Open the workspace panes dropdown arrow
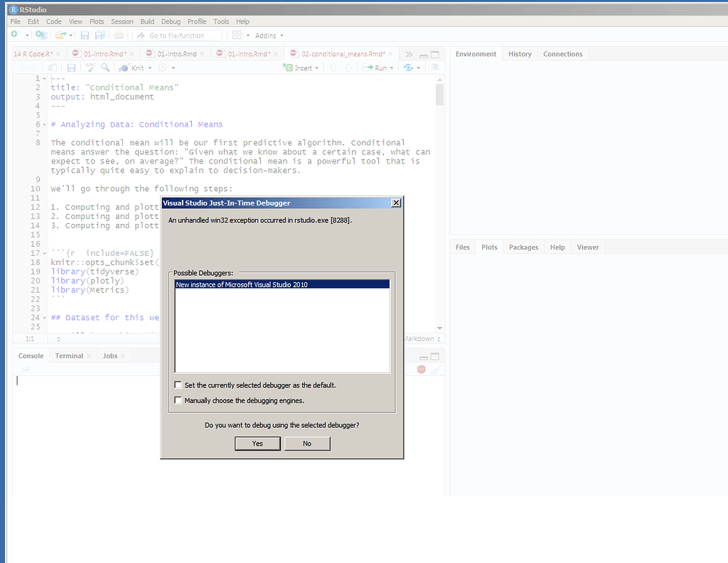Image resolution: width=728 pixels, height=563 pixels. pyautogui.click(x=248, y=36)
